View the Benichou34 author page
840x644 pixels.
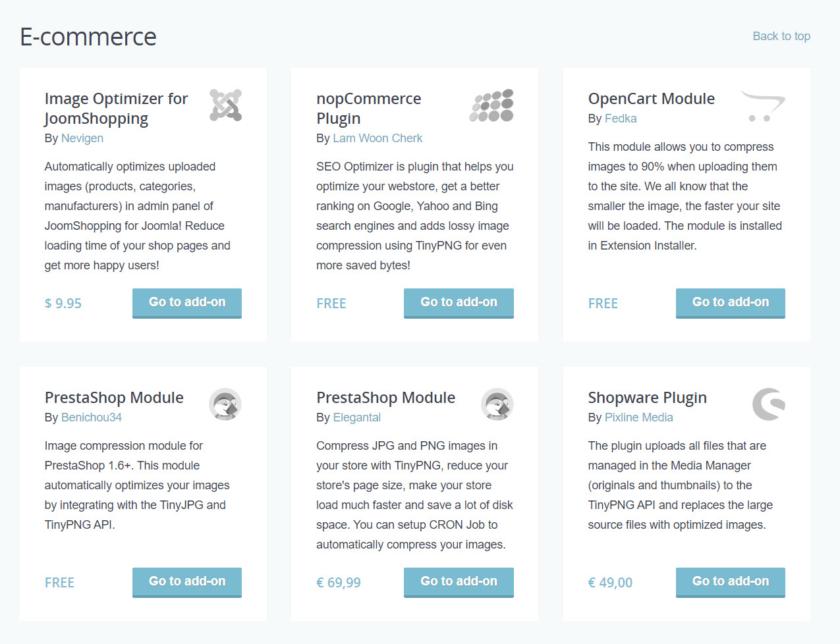click(x=92, y=417)
